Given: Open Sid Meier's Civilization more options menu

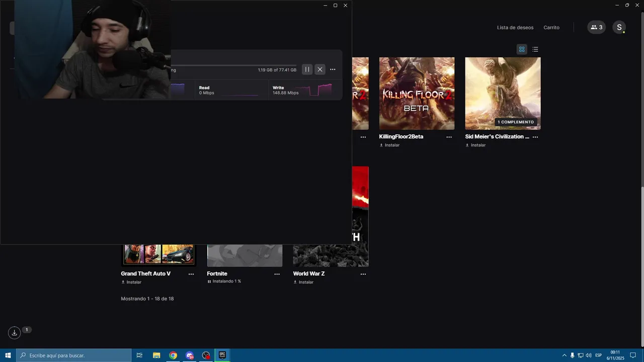Looking at the screenshot, I should tap(535, 137).
